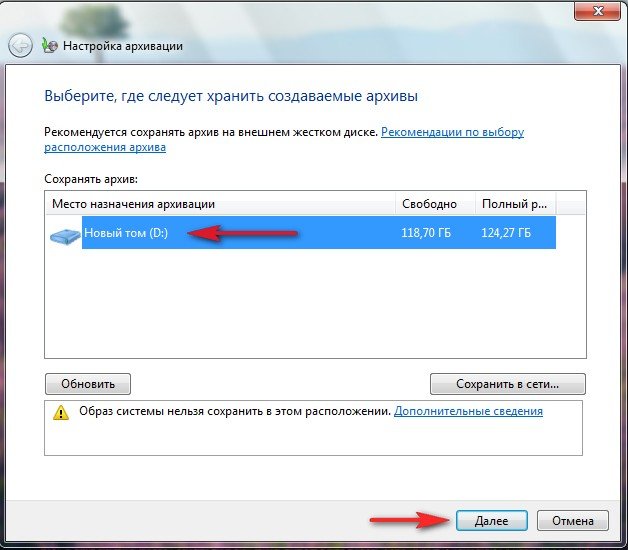628x550 pixels.
Task: Click the Далее button
Action: (x=491, y=521)
